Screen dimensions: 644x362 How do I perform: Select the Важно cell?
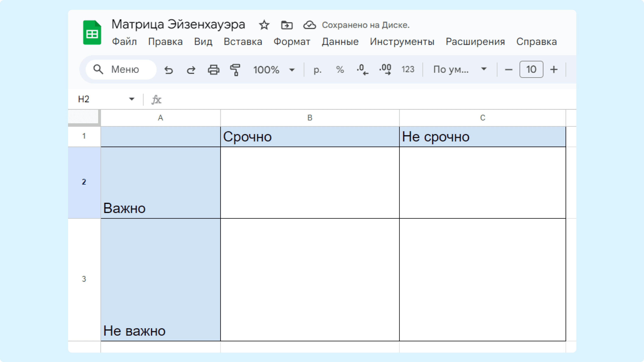coord(161,183)
